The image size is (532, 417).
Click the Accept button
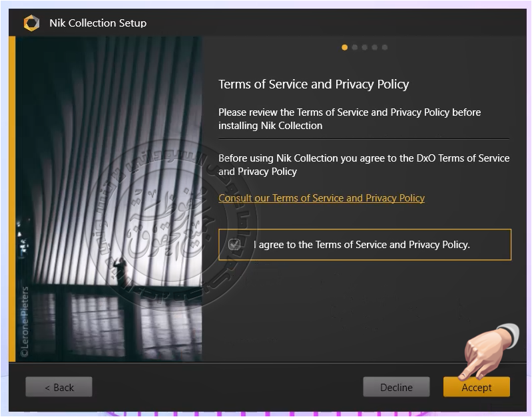point(476,387)
